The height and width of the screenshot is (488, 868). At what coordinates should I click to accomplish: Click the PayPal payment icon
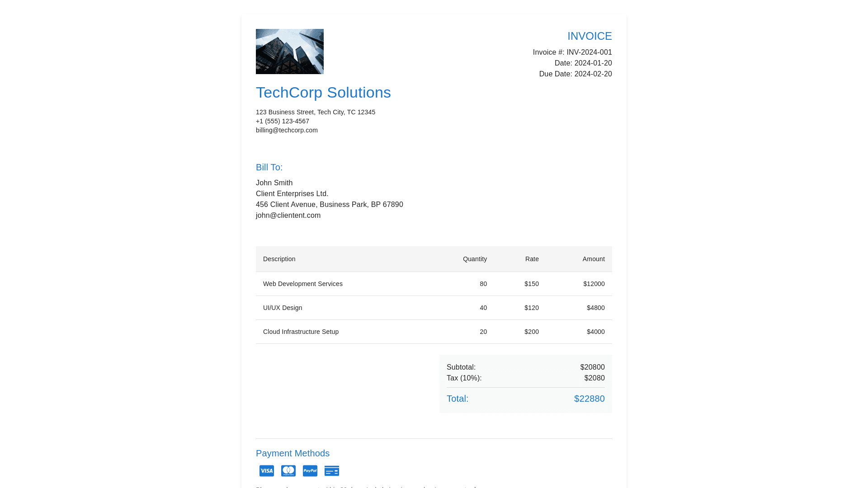(310, 471)
